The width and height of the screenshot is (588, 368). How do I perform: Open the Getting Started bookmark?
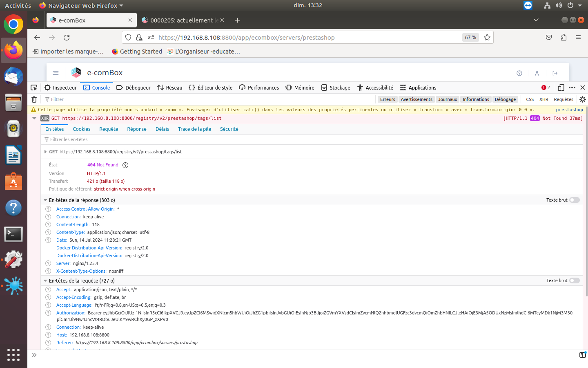[137, 52]
